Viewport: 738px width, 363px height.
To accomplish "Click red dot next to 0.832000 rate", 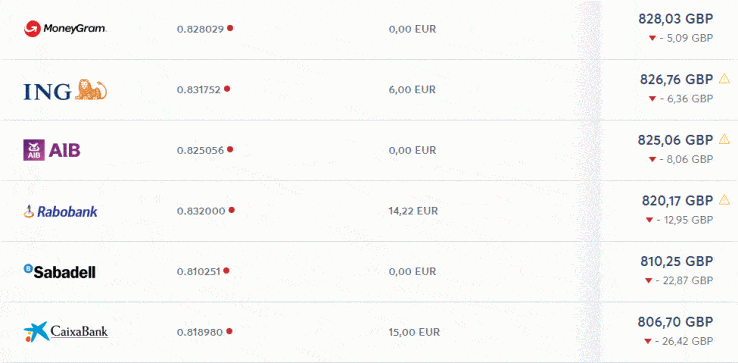I will pos(231,210).
